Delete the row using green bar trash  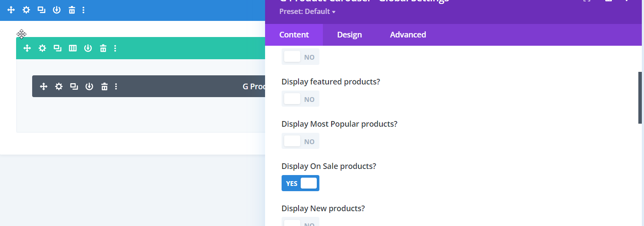(x=103, y=48)
